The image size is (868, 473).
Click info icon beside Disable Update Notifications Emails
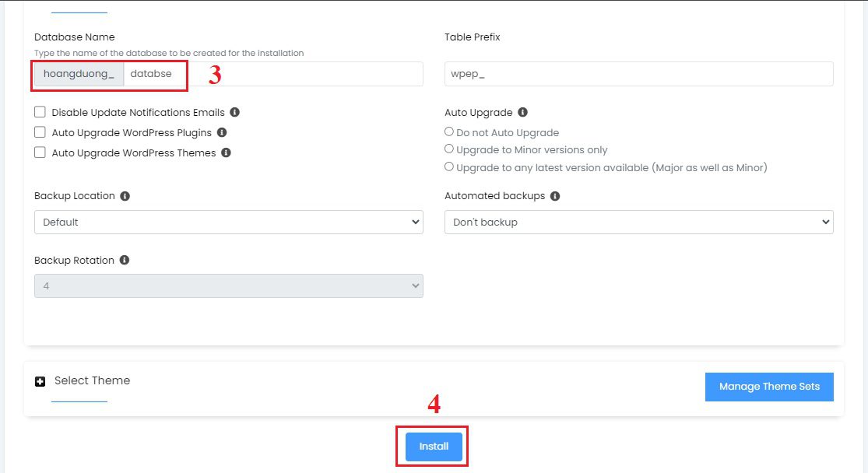pyautogui.click(x=235, y=112)
